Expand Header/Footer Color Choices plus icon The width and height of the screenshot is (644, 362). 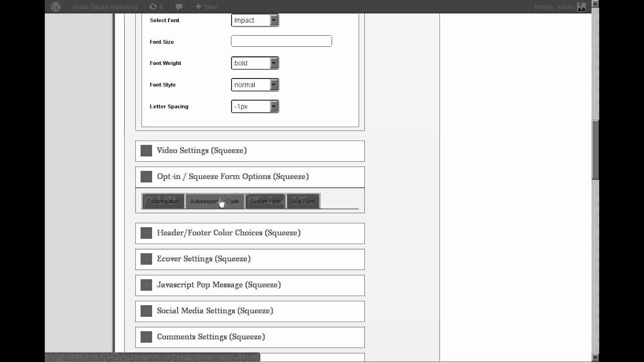tap(146, 233)
